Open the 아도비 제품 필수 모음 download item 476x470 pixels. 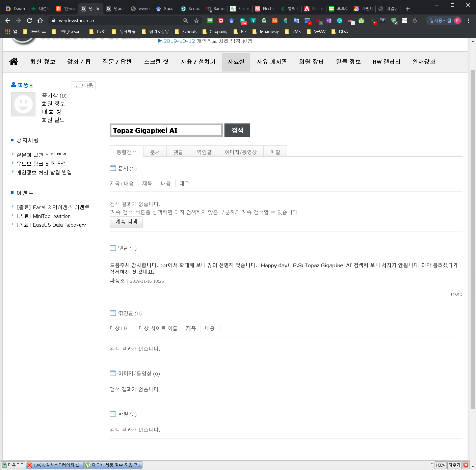pyautogui.click(x=113, y=465)
